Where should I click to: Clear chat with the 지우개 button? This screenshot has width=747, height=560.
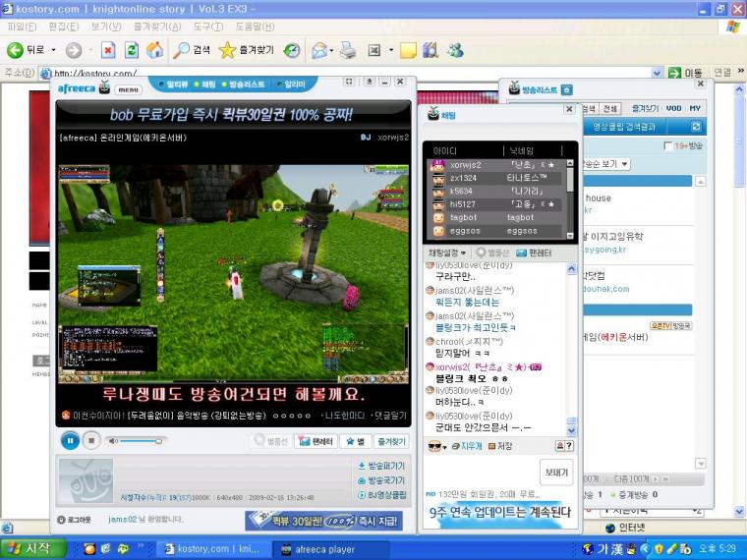[x=467, y=446]
